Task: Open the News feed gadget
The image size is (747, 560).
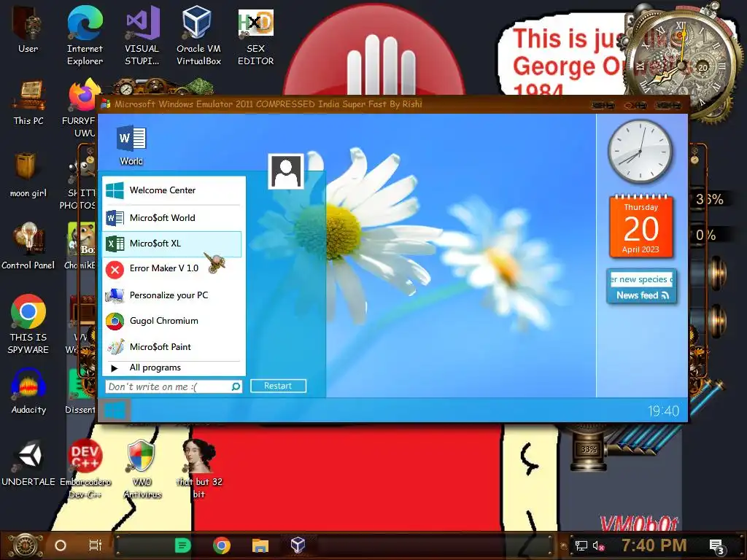Action: click(642, 286)
